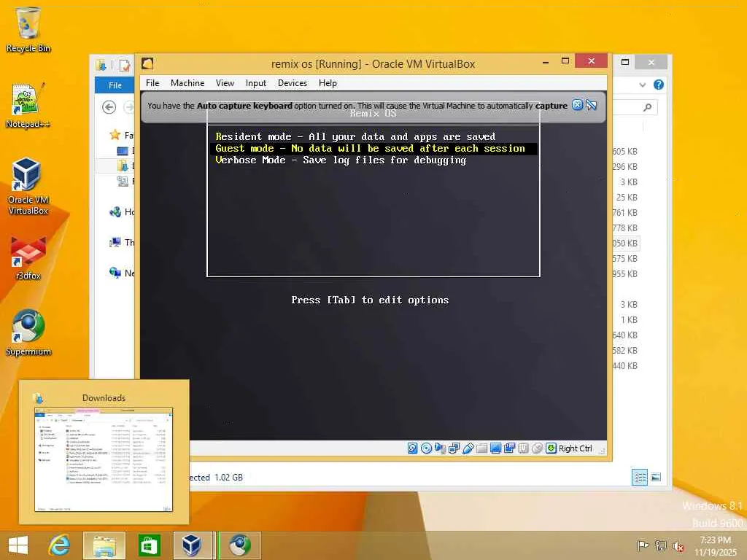Click the audio indicator icon in VirtualBox status bar

(x=440, y=448)
